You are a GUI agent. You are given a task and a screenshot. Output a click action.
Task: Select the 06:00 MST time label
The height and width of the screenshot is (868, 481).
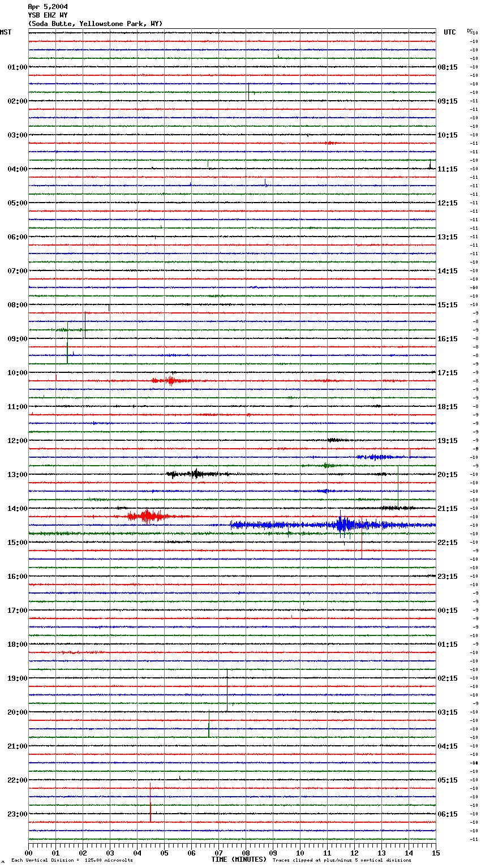point(17,237)
